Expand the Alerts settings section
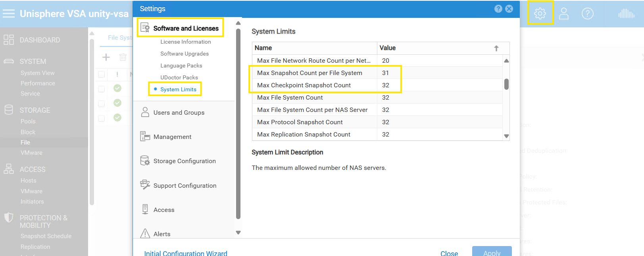Image resolution: width=644 pixels, height=256 pixels. (162, 234)
